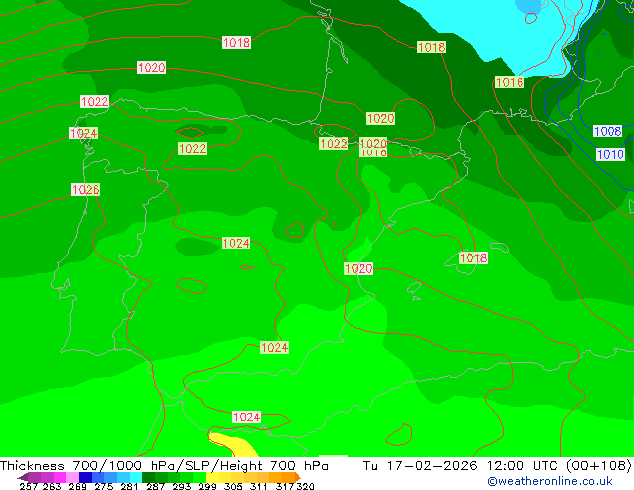Screen dimensions: 634x490
Task: Click the light pink swatch in the legend
Action: (x=72, y=477)
